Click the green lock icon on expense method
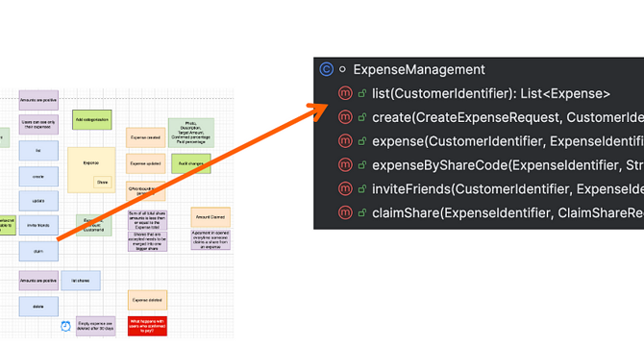Viewport: 644px width, 346px height. 361,141
